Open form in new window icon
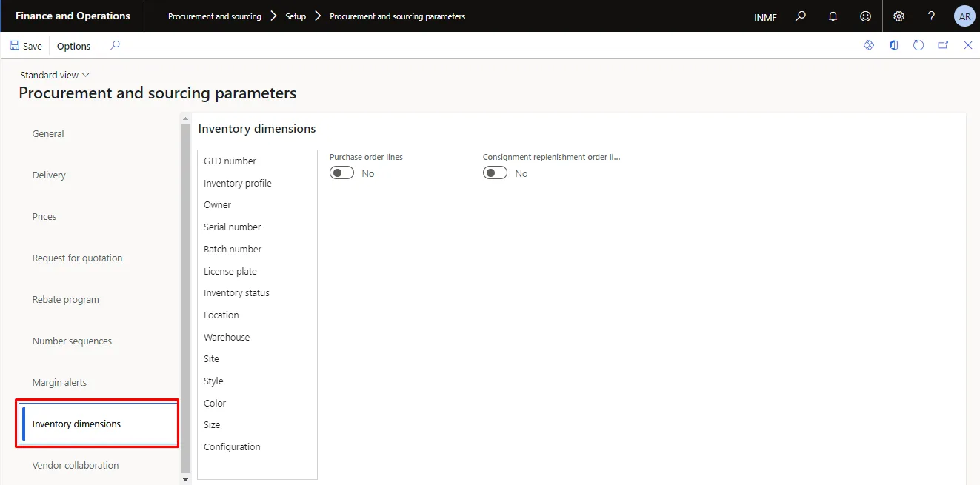 tap(943, 46)
